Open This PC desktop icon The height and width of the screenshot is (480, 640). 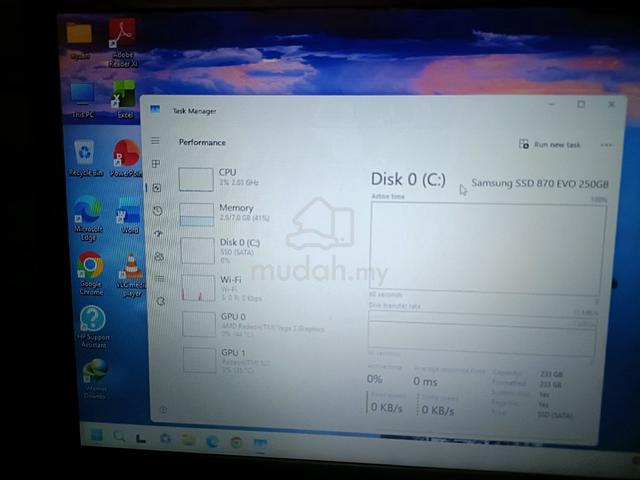coord(82,100)
